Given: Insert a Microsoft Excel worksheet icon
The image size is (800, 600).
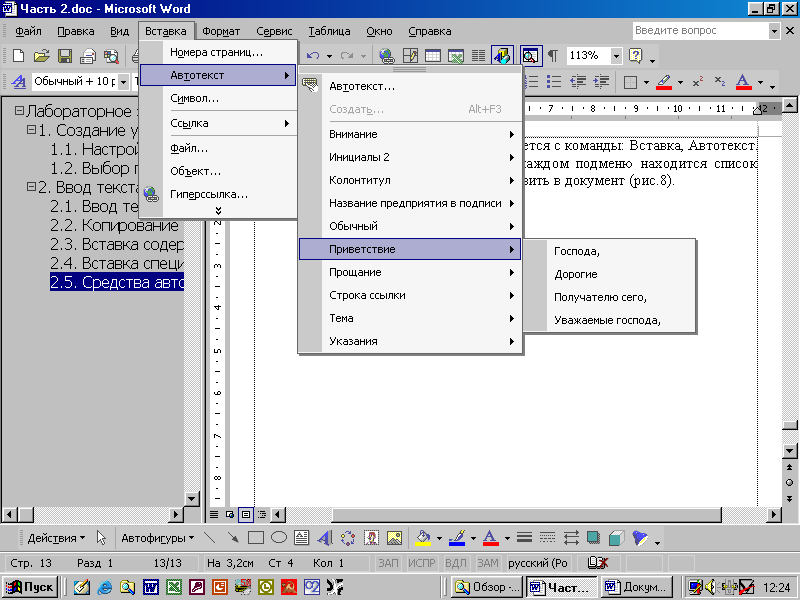Looking at the screenshot, I should 456,56.
